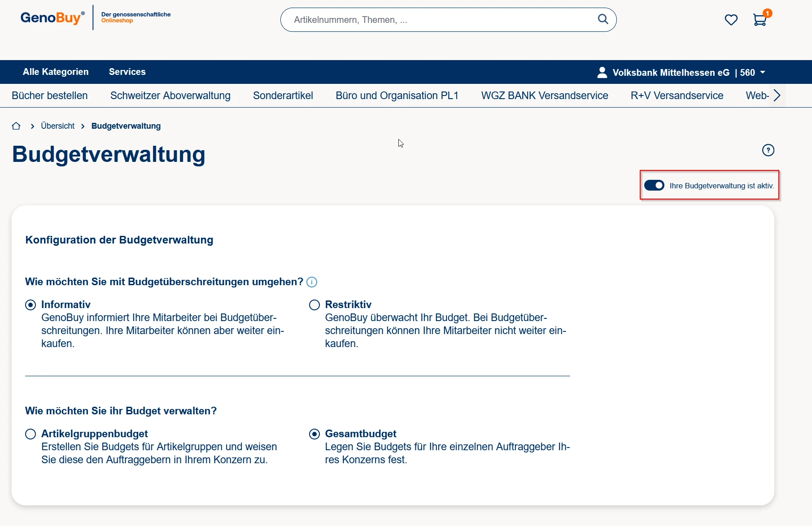Select the Restriktiv radio option
This screenshot has height=526, width=812.
314,305
